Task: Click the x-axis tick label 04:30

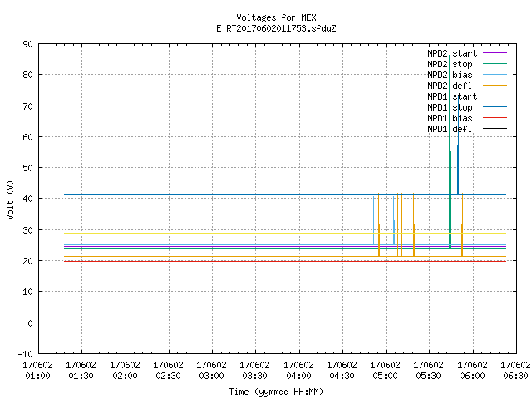Action: [342, 376]
